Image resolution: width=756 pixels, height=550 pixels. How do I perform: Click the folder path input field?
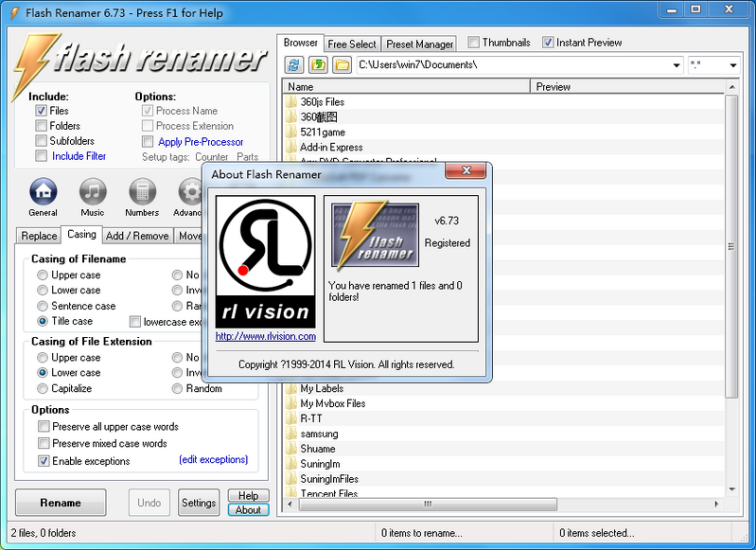tap(514, 64)
